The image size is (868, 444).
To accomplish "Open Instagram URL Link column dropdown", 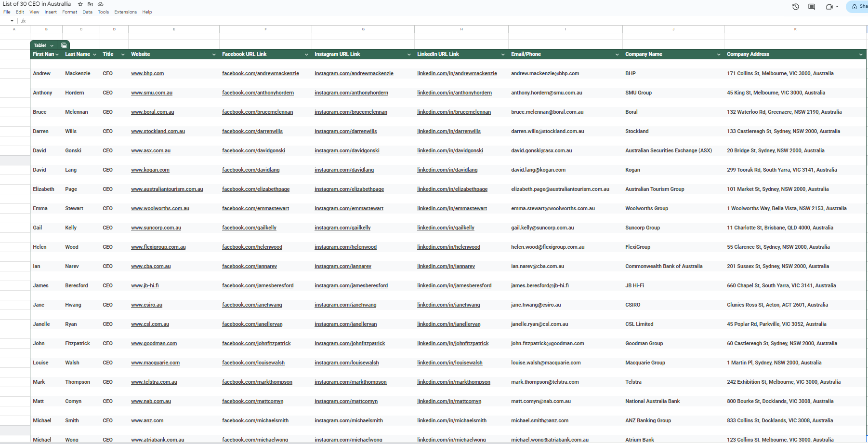I will (409, 54).
